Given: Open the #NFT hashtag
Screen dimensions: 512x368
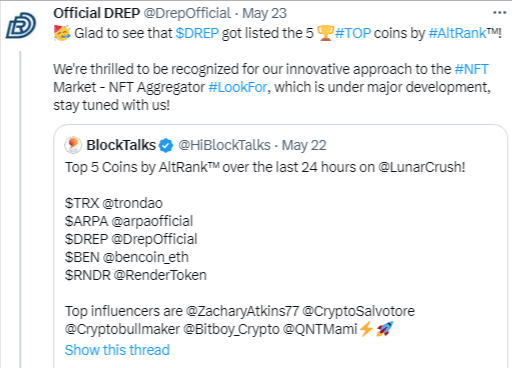Looking at the screenshot, I should [471, 69].
